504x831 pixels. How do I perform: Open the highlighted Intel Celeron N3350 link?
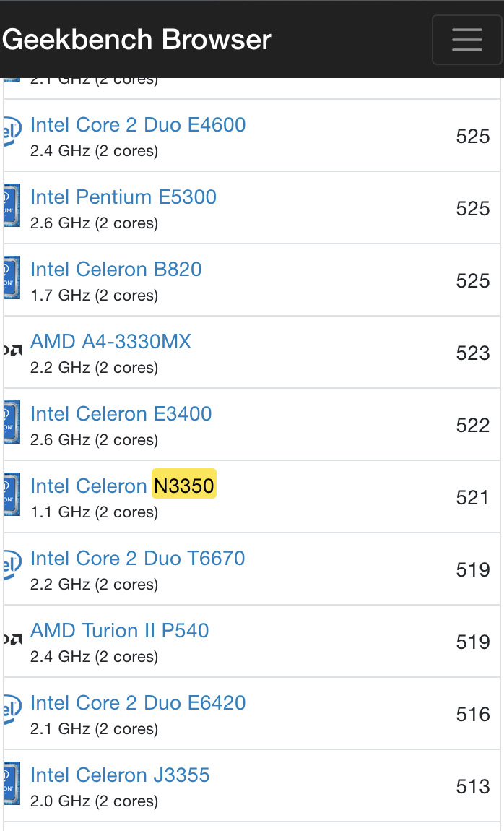tap(123, 486)
